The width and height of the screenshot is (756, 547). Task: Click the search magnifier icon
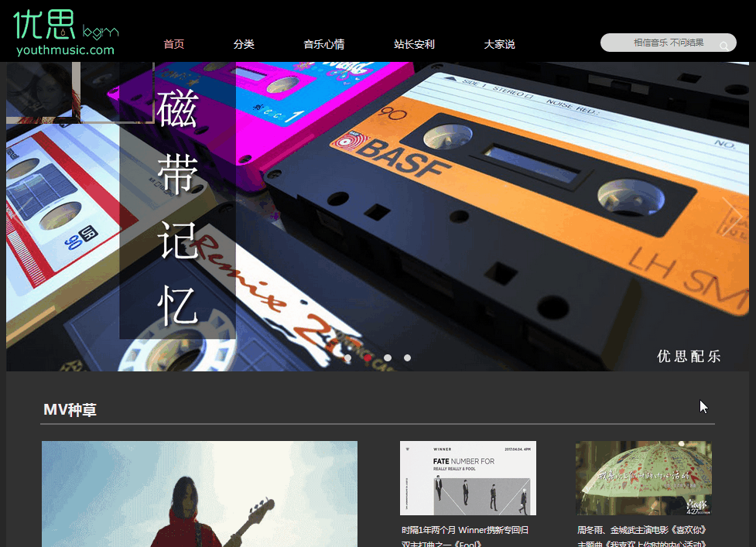point(724,46)
